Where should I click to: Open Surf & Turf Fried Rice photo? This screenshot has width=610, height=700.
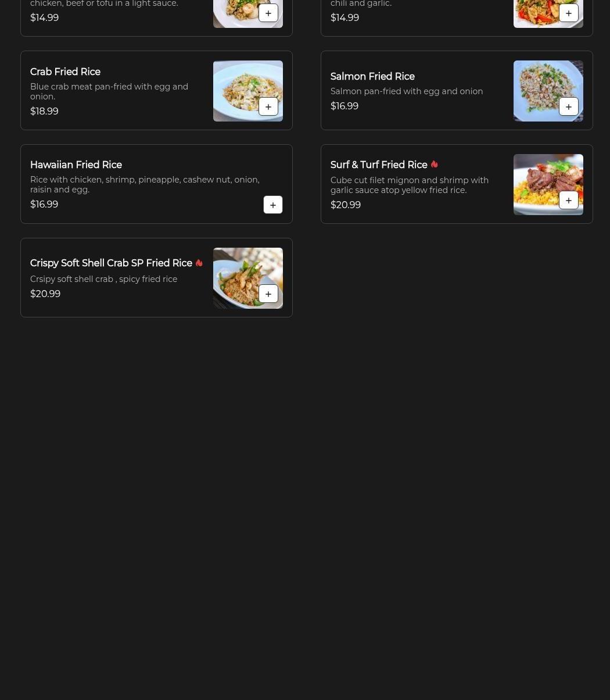coord(548,184)
